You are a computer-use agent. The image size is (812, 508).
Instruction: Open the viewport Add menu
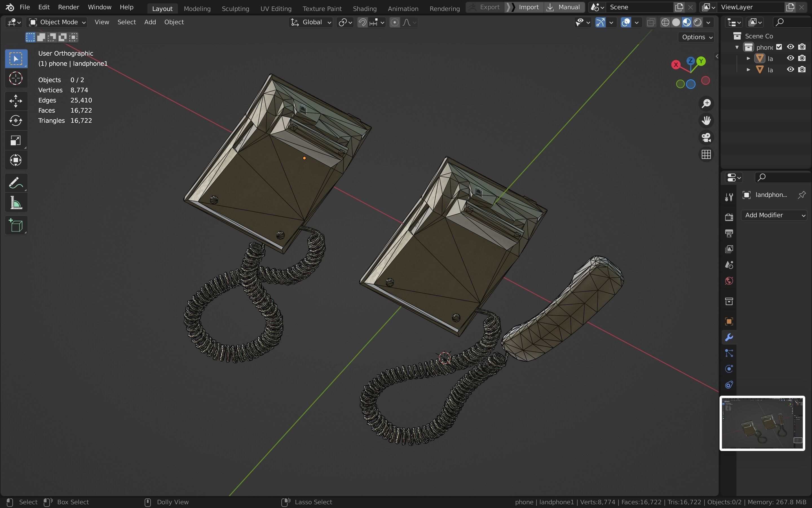coord(150,22)
